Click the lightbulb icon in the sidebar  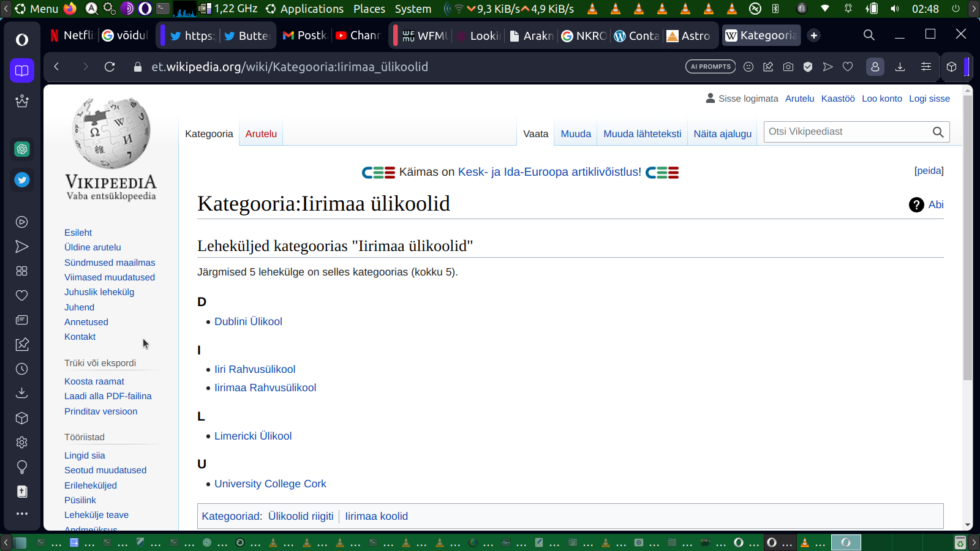click(22, 467)
